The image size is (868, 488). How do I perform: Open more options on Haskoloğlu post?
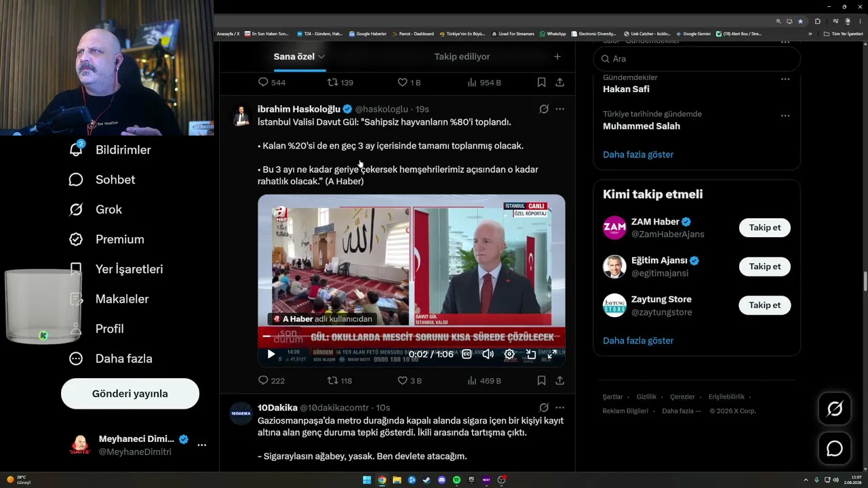[559, 109]
